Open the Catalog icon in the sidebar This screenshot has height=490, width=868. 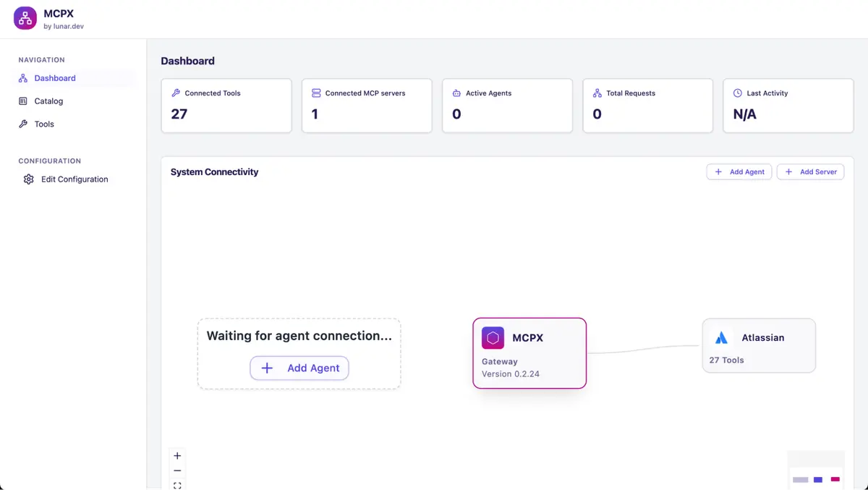pyautogui.click(x=22, y=101)
